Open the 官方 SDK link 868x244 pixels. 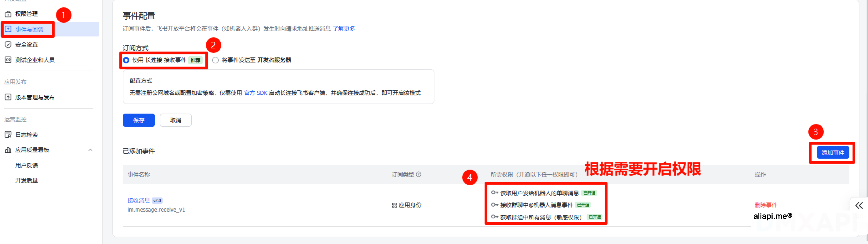pos(255,93)
